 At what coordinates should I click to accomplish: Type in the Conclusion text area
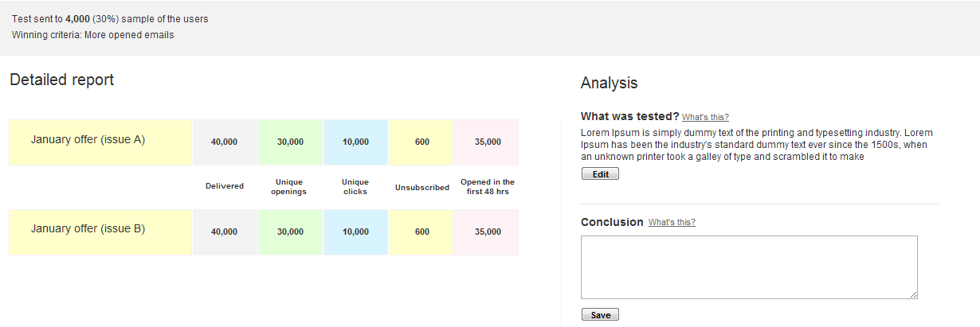tap(748, 267)
